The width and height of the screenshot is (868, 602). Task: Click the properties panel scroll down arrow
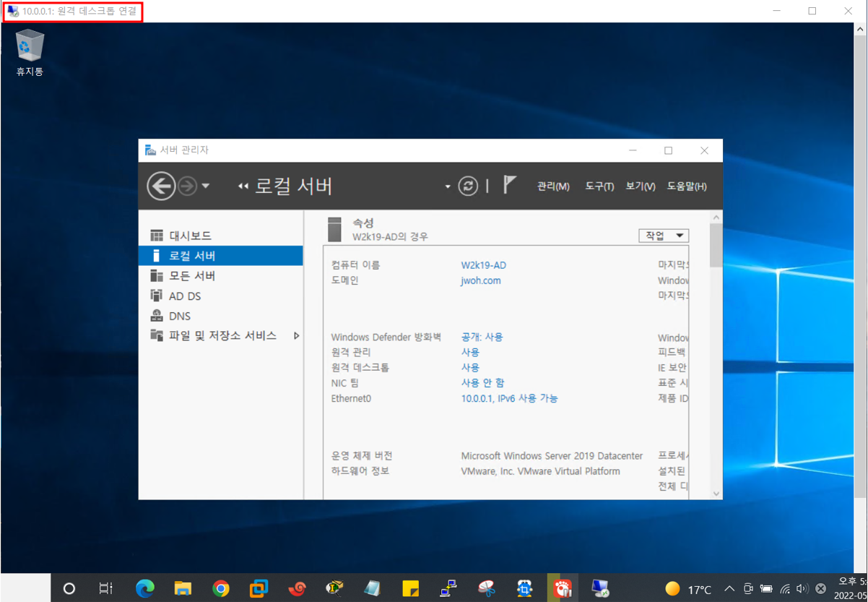click(716, 494)
